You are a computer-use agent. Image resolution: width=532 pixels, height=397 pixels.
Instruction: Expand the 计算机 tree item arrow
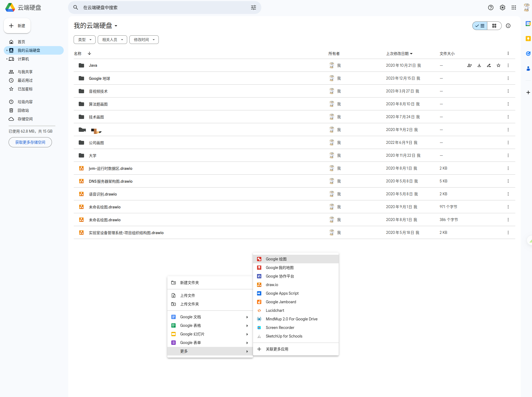pos(7,59)
